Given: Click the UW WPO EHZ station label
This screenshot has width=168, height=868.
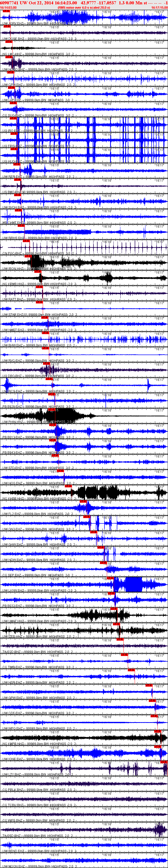Looking at the screenshot, I should pyautogui.click(x=39, y=728).
